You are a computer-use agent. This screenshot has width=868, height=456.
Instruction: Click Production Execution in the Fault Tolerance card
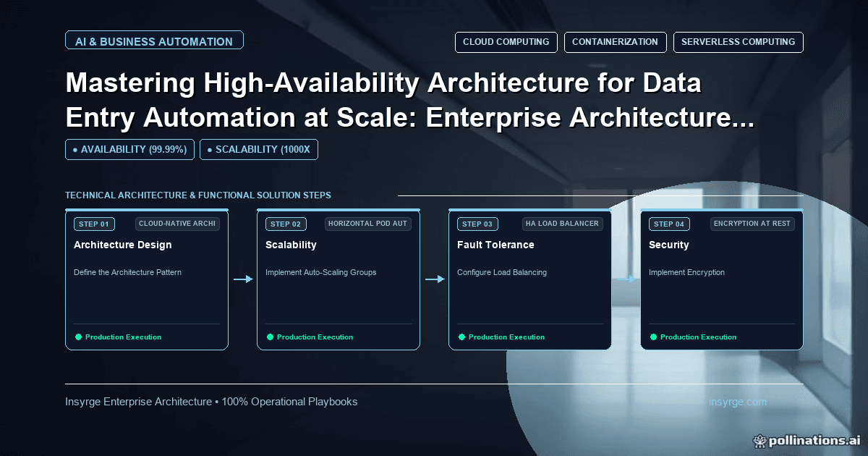[x=506, y=337]
